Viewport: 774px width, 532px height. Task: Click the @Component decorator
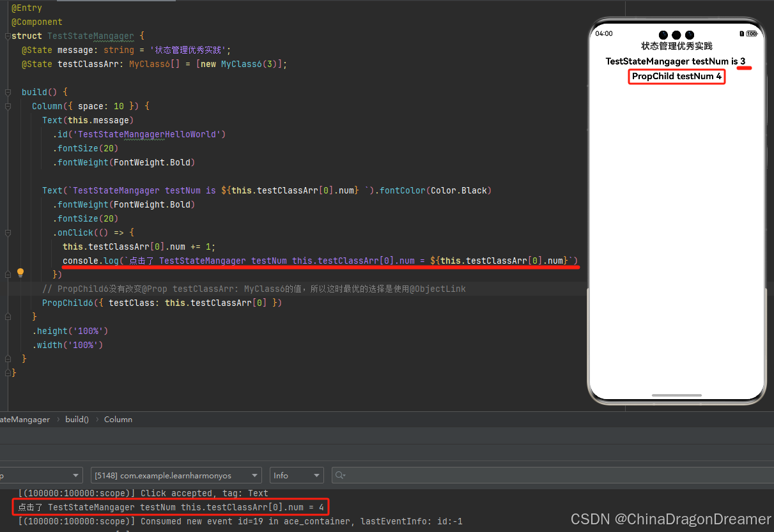coord(37,22)
